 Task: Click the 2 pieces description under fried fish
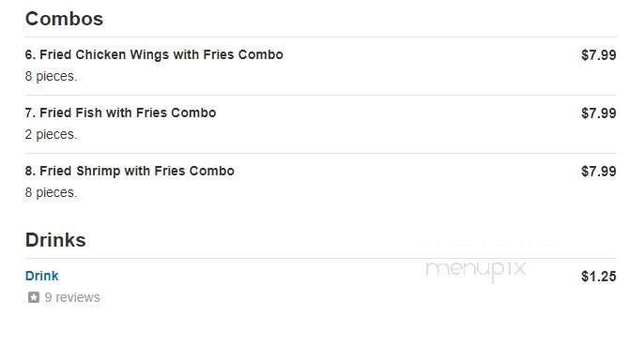[51, 135]
